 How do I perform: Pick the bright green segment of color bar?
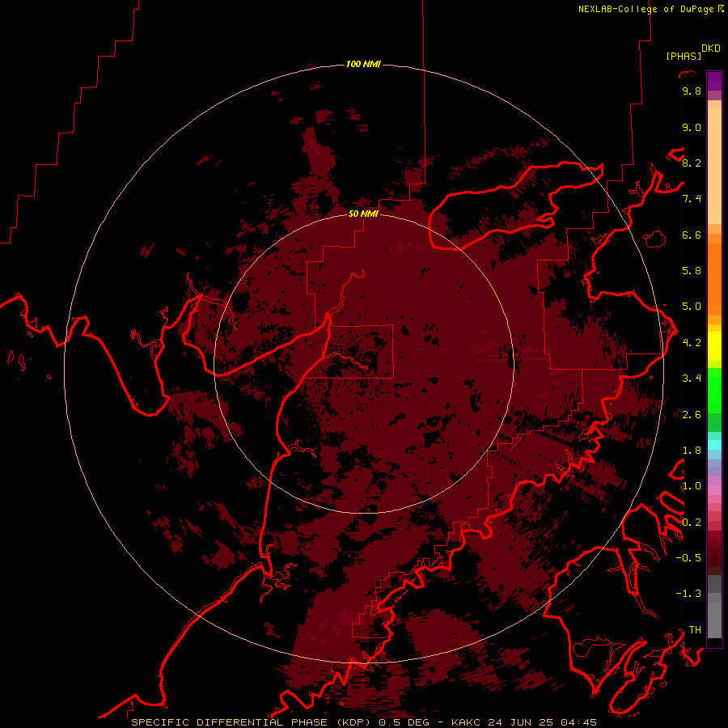coord(714,390)
